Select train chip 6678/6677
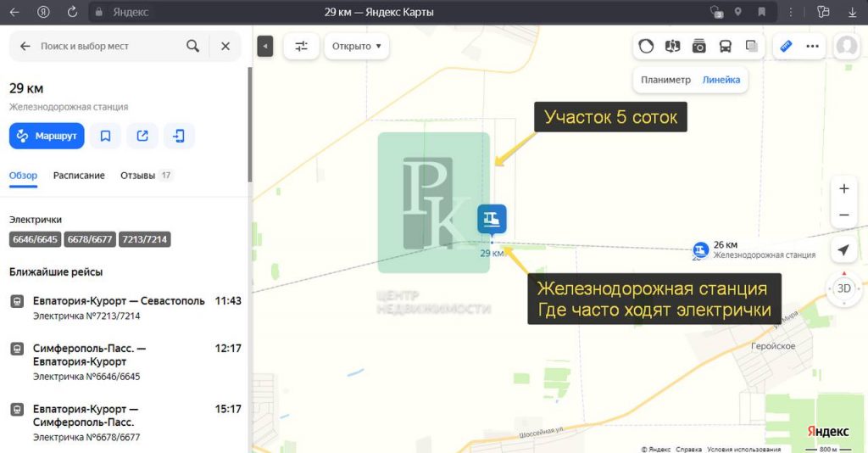Screen dimensions: 868x453 pos(90,239)
